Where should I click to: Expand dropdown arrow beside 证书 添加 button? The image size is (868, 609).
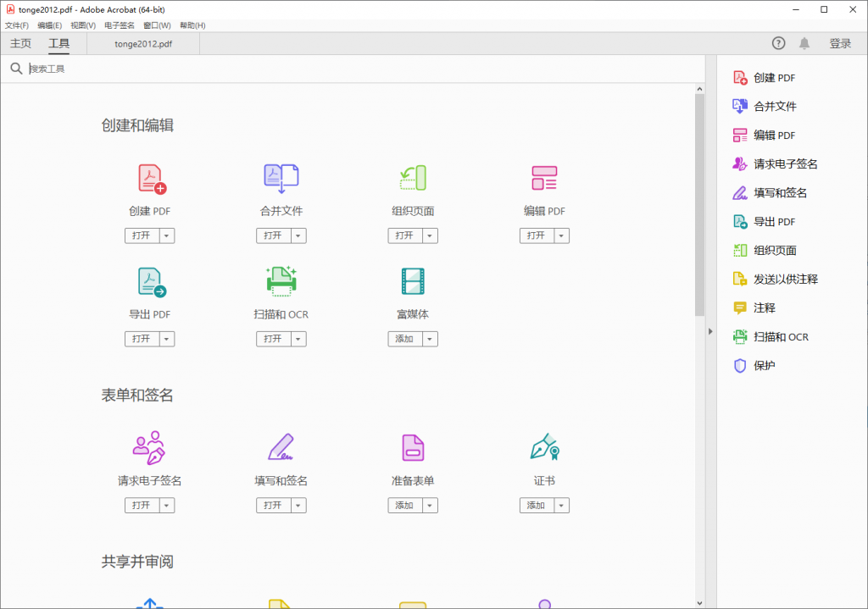click(x=561, y=506)
